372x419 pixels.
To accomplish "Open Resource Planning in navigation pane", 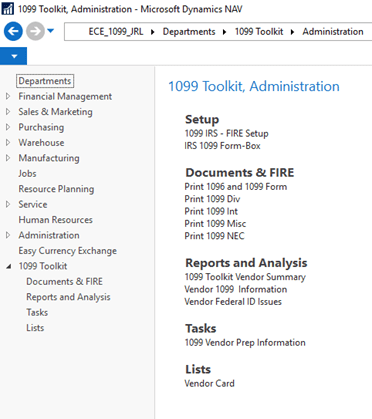I will point(56,189).
